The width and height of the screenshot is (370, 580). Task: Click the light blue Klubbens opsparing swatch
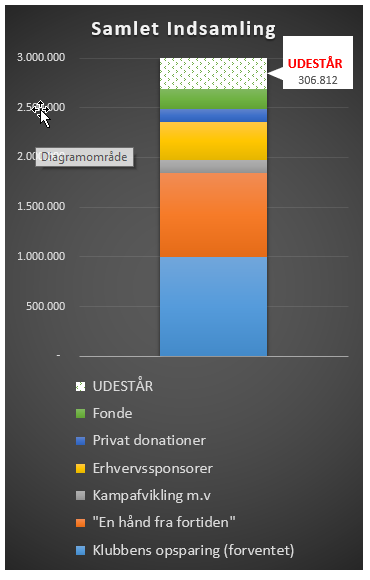pyautogui.click(x=80, y=550)
